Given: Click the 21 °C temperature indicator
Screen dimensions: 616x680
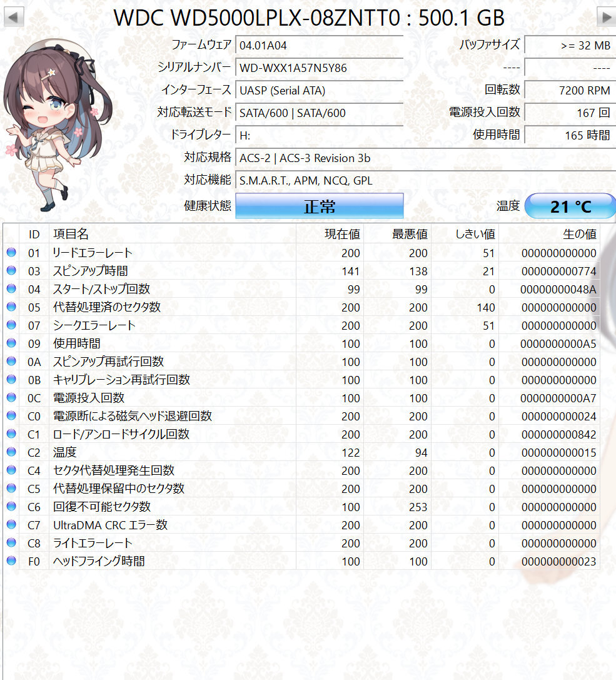Looking at the screenshot, I should 570,206.
